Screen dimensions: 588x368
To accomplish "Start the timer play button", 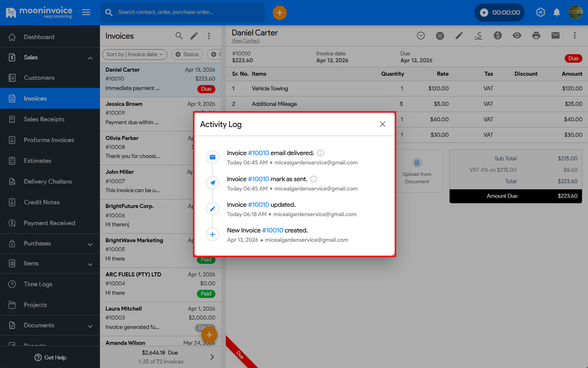I will click(x=484, y=13).
